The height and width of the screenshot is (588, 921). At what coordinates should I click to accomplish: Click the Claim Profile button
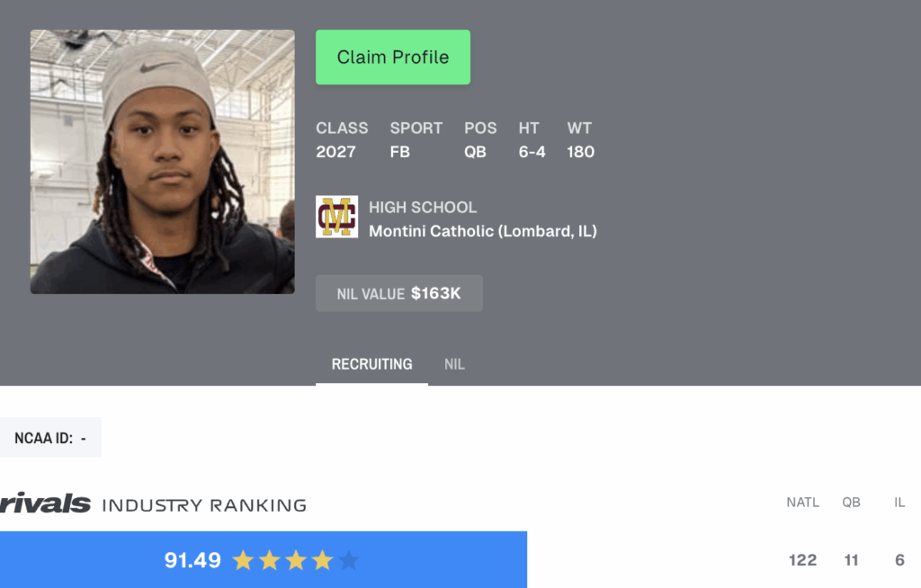pyautogui.click(x=392, y=57)
